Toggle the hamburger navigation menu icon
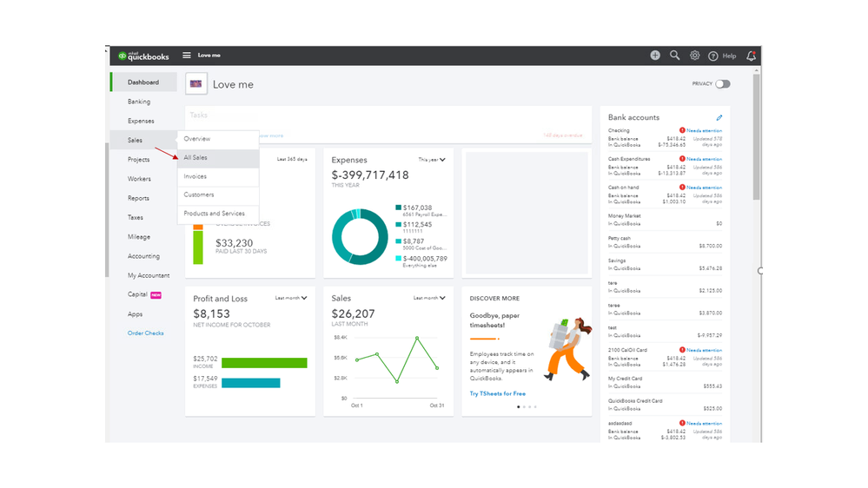 point(187,56)
